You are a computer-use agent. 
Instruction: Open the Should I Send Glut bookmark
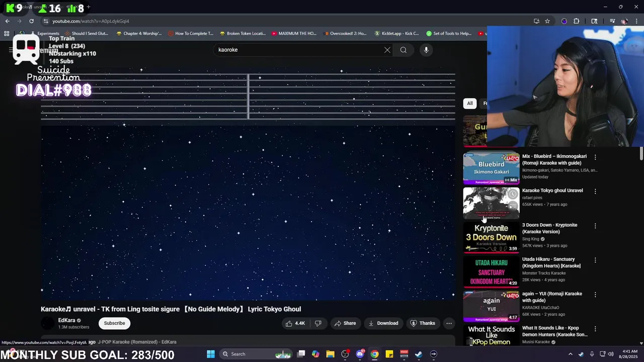coord(86,34)
